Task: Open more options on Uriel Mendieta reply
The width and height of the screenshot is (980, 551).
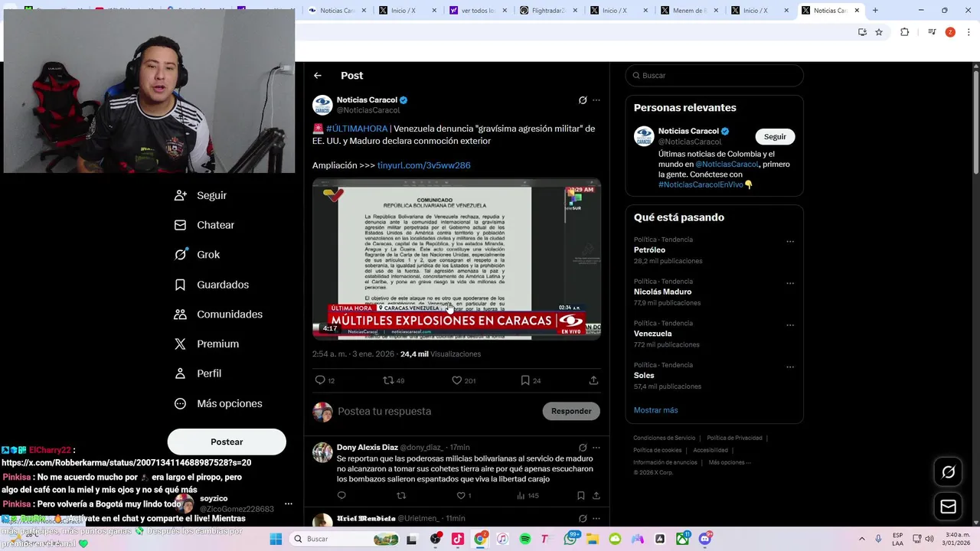Action: pyautogui.click(x=596, y=519)
